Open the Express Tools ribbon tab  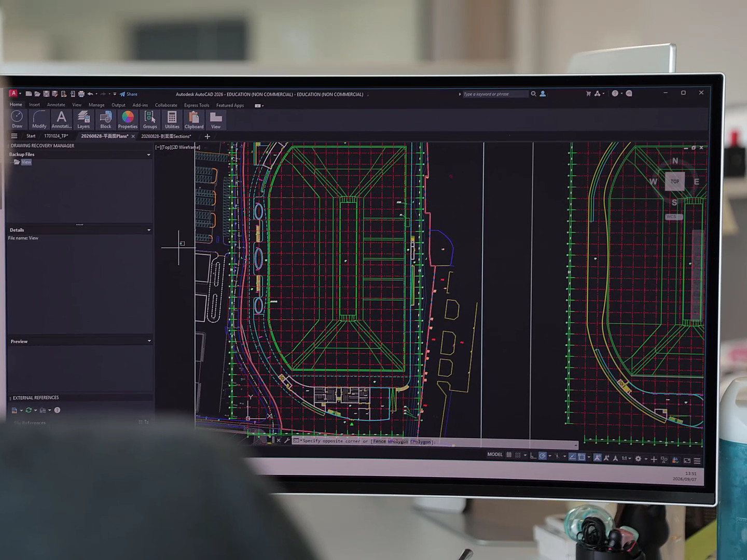(x=197, y=105)
